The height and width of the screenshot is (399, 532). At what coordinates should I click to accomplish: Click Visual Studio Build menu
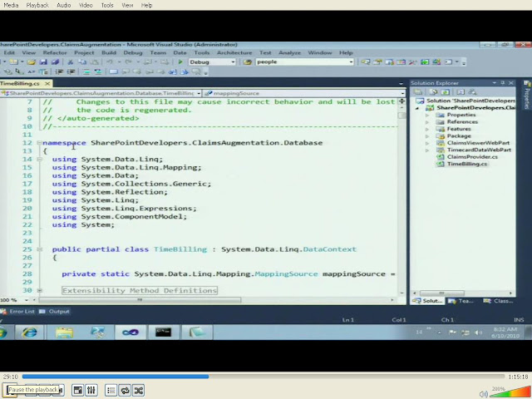tap(109, 52)
